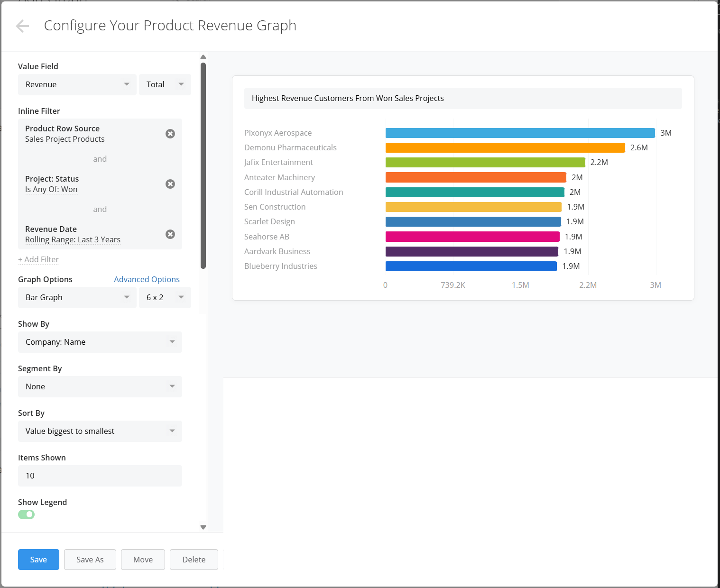Click the Pixonyx Aerospace blue bar
Image resolution: width=720 pixels, height=588 pixels.
520,133
